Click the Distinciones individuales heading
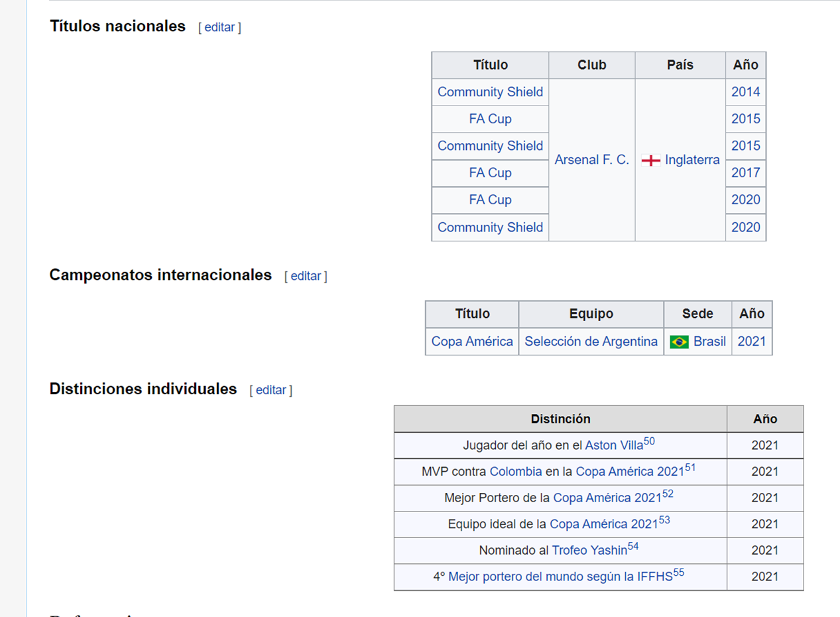The image size is (840, 617). (x=143, y=389)
